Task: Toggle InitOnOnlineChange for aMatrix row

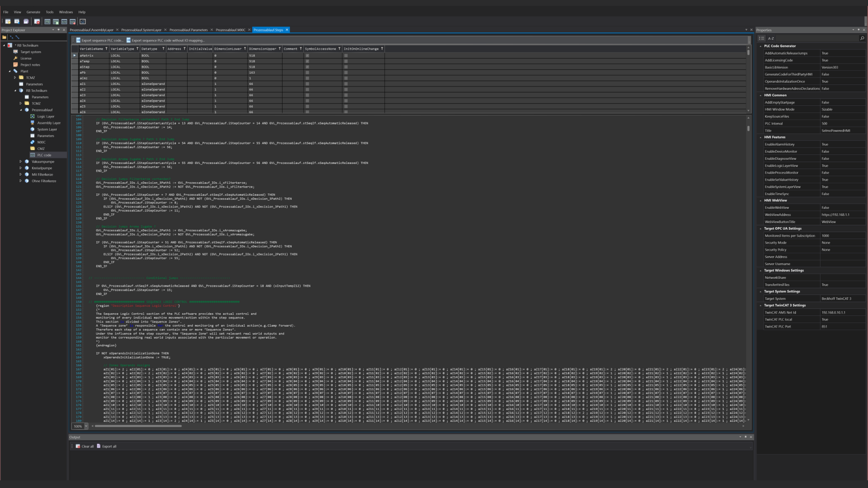Action: point(346,56)
